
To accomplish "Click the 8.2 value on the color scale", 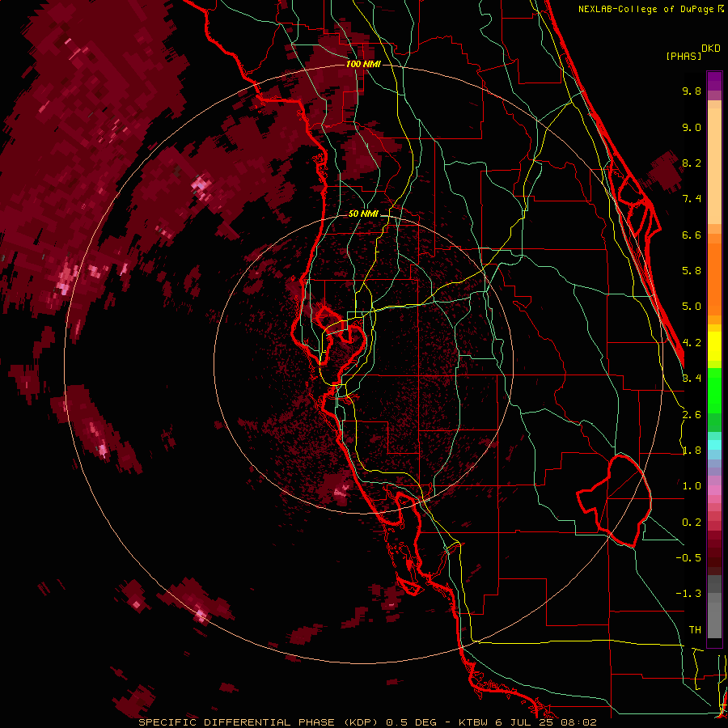I will [692, 163].
